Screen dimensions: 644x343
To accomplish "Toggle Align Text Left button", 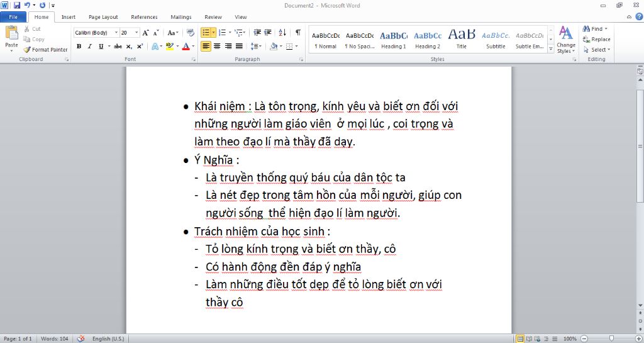I will [206, 47].
